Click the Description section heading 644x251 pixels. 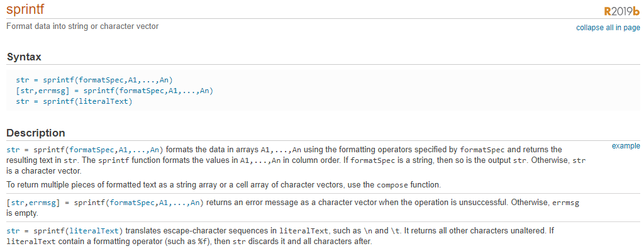pos(36,133)
